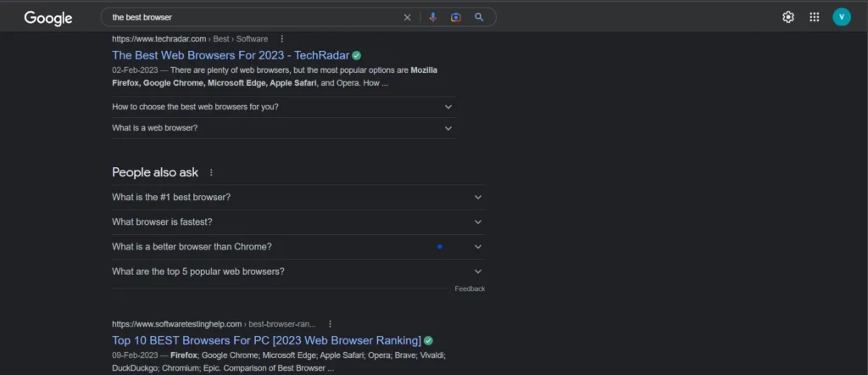This screenshot has height=375, width=868.
Task: Open options menu for softwaretestinghelp result
Action: (330, 324)
